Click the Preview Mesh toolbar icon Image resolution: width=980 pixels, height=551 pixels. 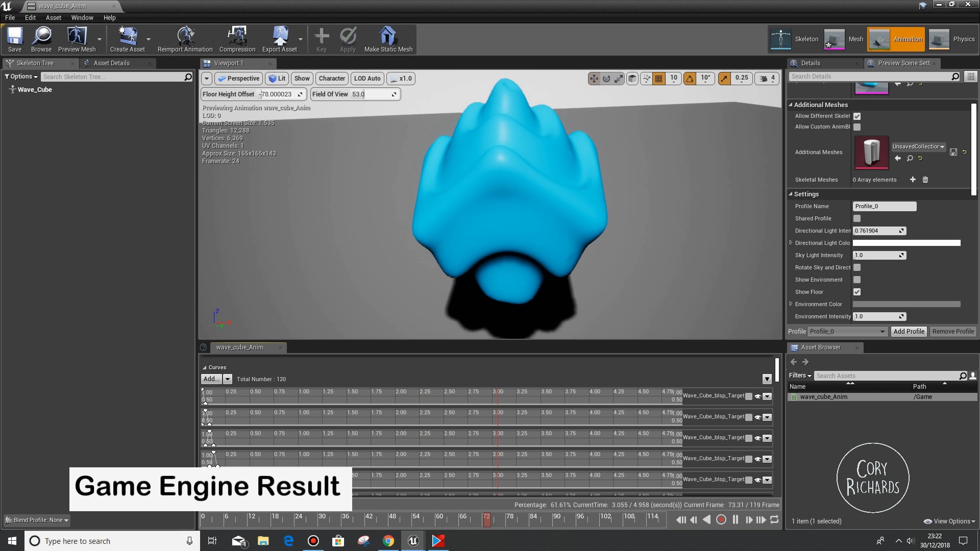[77, 39]
